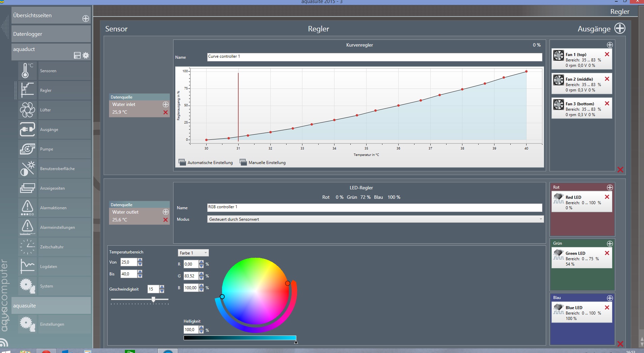Open the Alarmaktionen warning icon
Image resolution: width=644 pixels, height=353 pixels.
point(27,208)
